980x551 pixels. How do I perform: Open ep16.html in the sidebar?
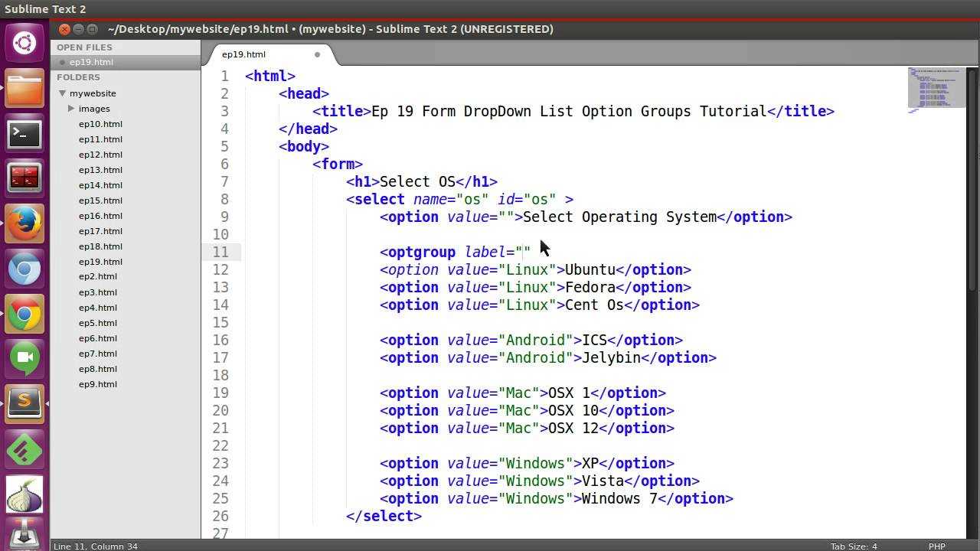click(x=100, y=216)
